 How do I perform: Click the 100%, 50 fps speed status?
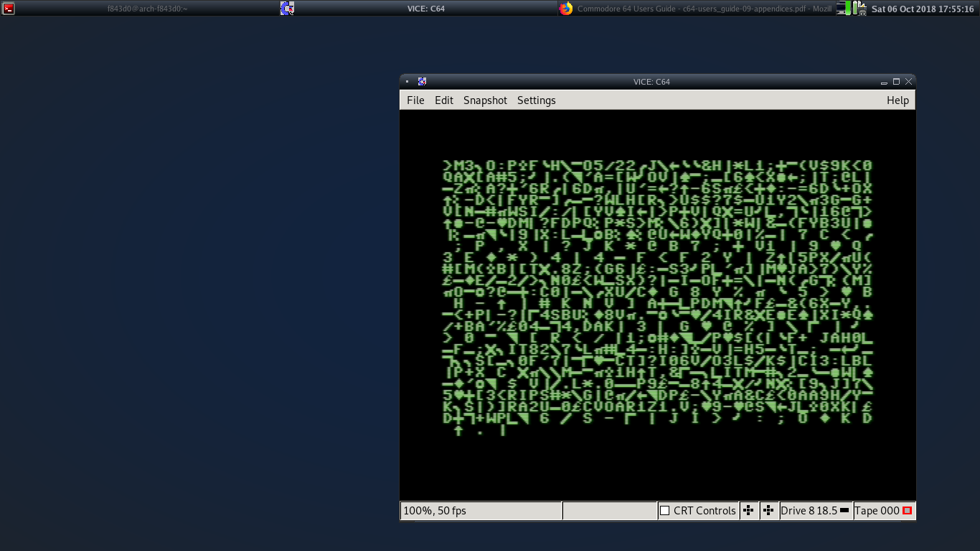(x=481, y=511)
